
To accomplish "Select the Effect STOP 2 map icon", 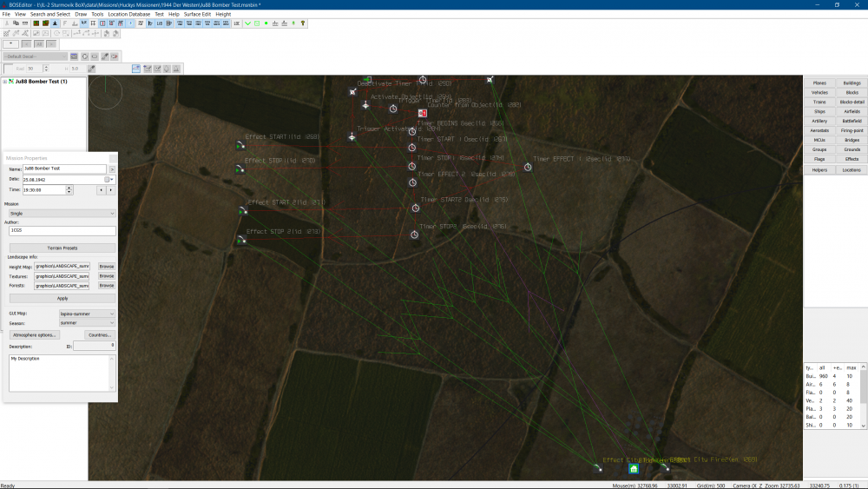I will [x=242, y=240].
